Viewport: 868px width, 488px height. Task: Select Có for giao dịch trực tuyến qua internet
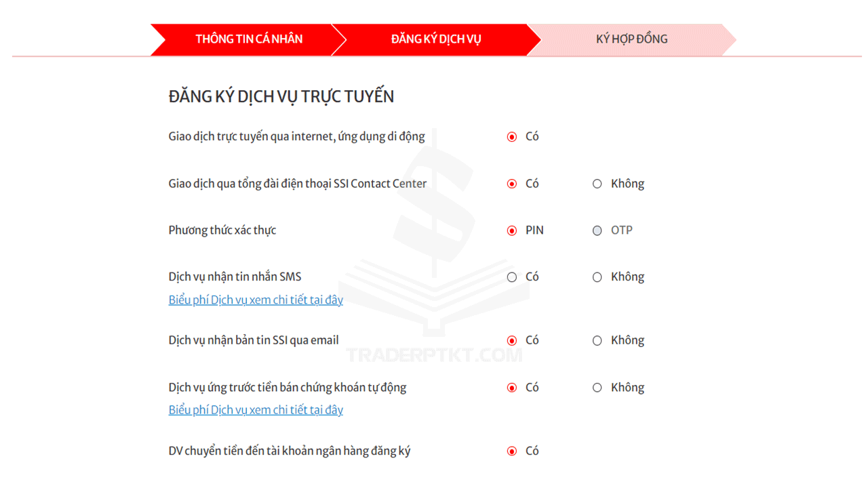[x=512, y=137]
